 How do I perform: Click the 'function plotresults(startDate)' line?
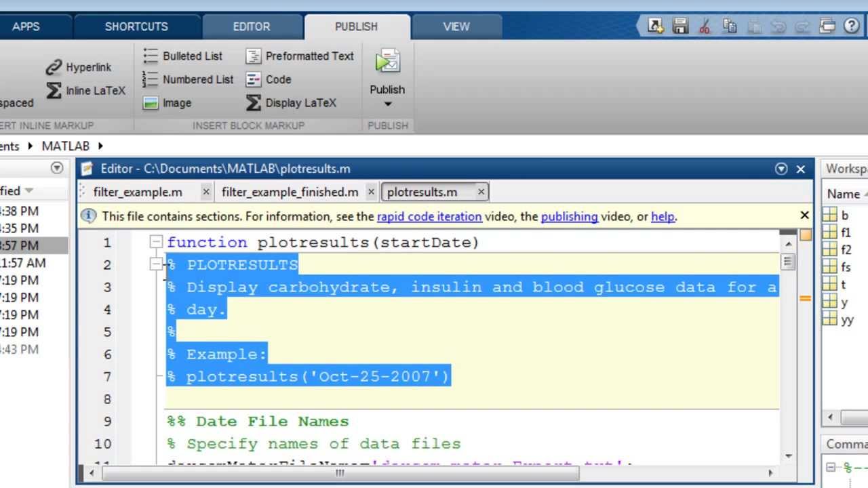pos(323,242)
